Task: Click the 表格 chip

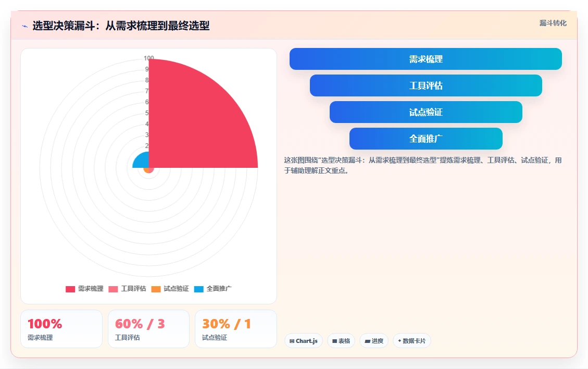Action: click(x=341, y=341)
